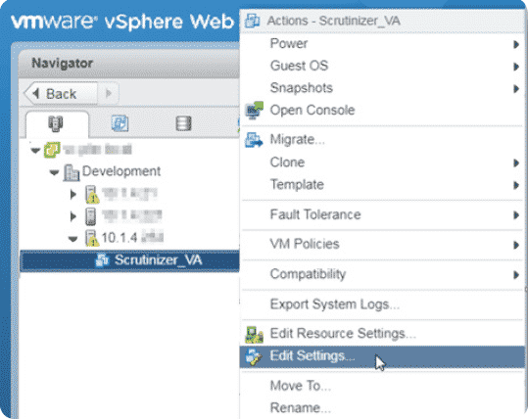Screen dimensions: 528x420
Task: Click the Edit Resource Settings icon
Action: [x=255, y=335]
